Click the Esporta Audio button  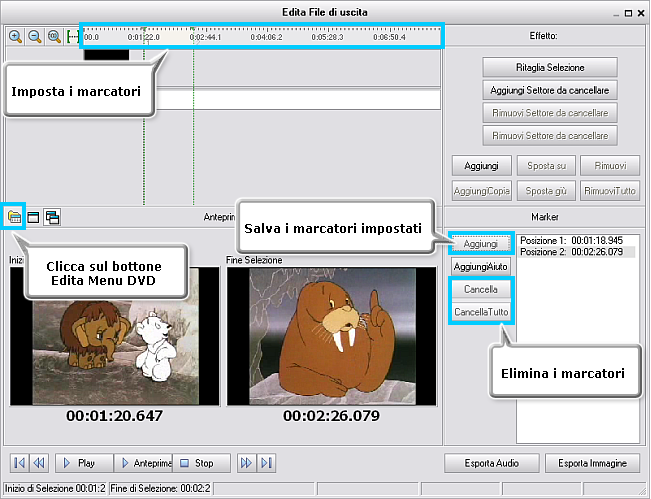pyautogui.click(x=492, y=463)
